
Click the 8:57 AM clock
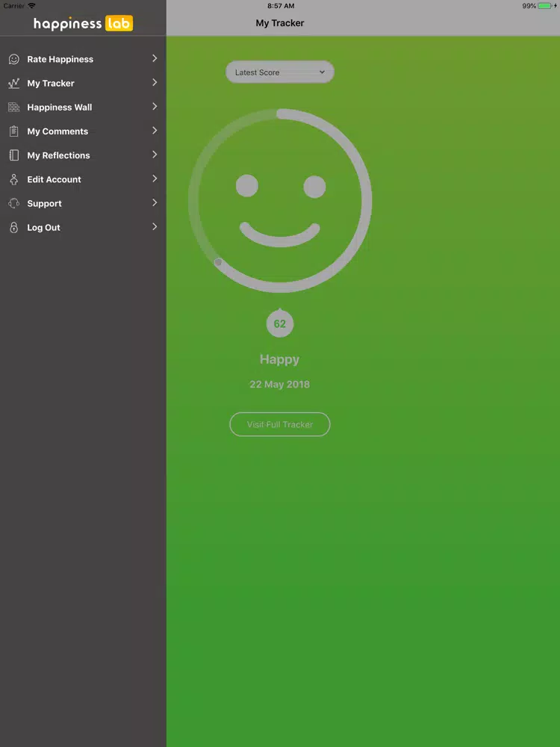(281, 6)
